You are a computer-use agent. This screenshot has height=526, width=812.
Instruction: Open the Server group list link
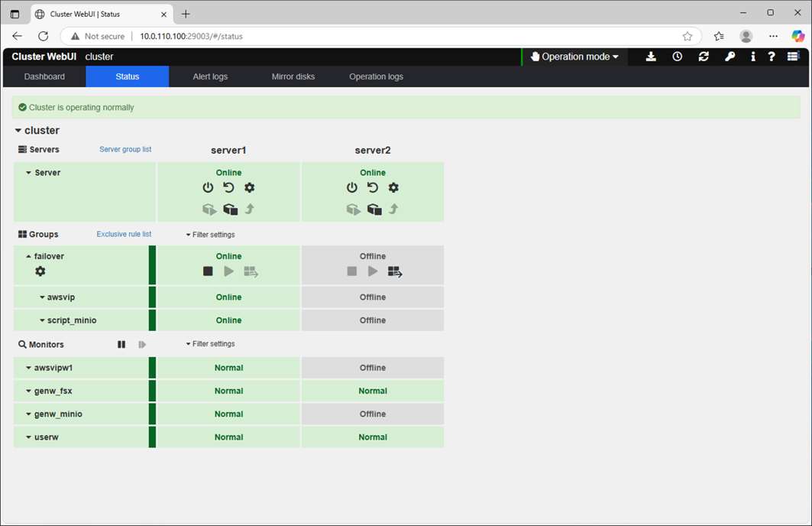coord(125,150)
